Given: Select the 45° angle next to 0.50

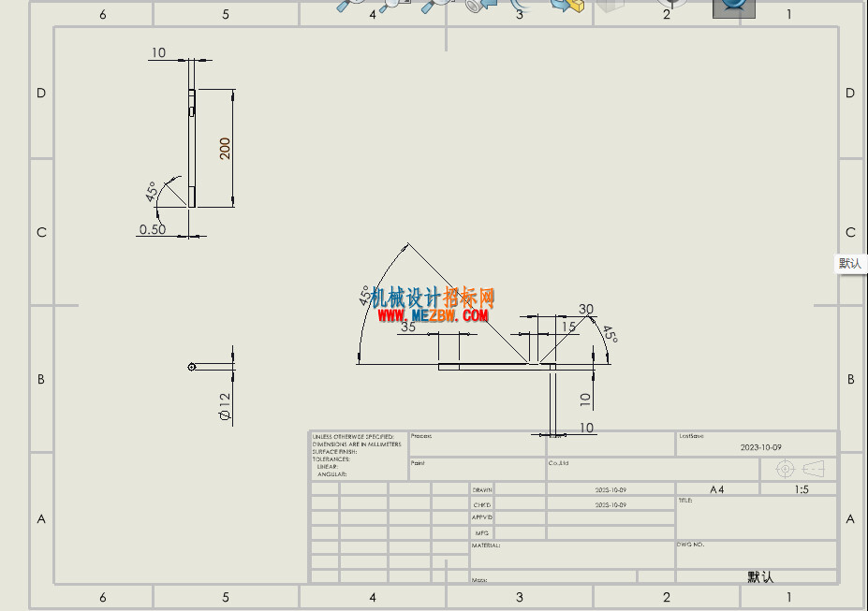Looking at the screenshot, I should (152, 191).
